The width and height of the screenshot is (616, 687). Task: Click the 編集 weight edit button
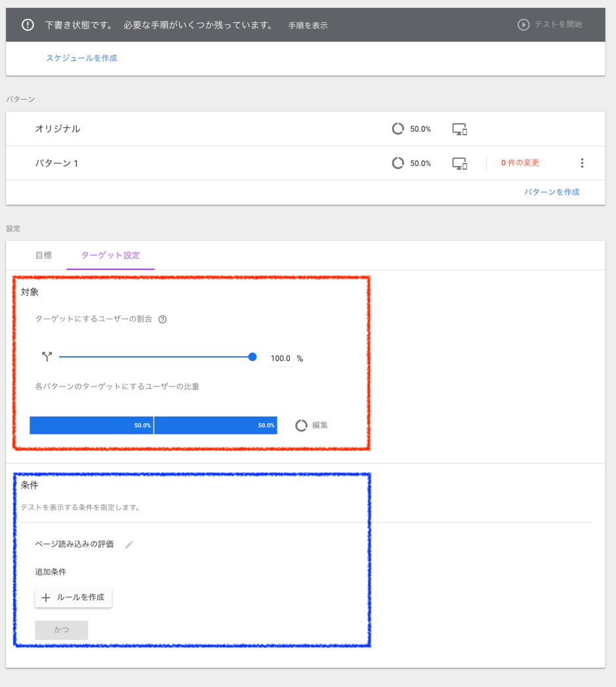click(312, 425)
